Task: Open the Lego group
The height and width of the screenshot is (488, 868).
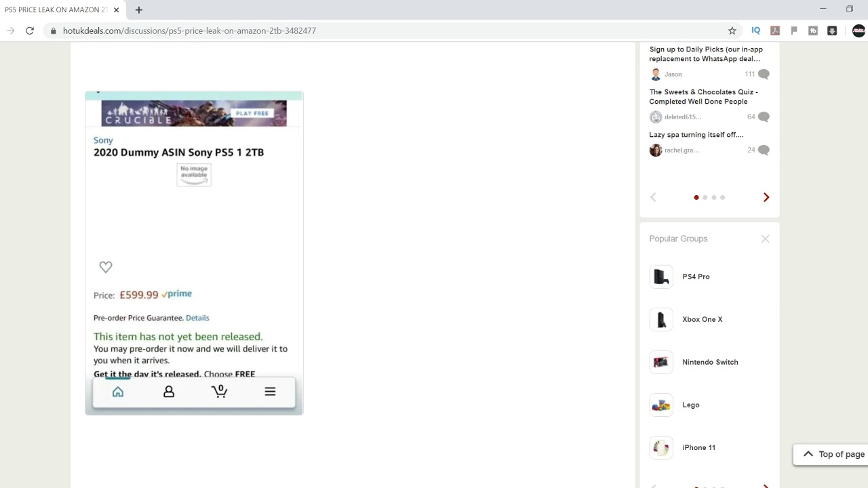Action: 690,405
